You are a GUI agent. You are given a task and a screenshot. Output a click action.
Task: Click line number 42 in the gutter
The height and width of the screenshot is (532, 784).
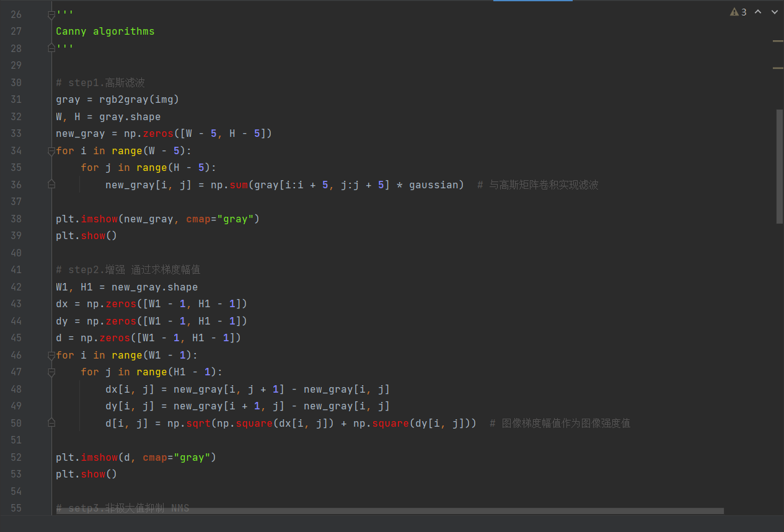tap(16, 287)
